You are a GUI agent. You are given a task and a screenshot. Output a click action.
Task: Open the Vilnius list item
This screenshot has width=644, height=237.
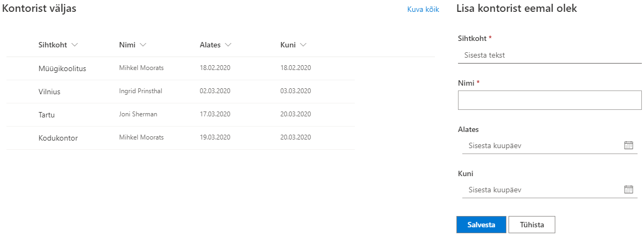49,92
